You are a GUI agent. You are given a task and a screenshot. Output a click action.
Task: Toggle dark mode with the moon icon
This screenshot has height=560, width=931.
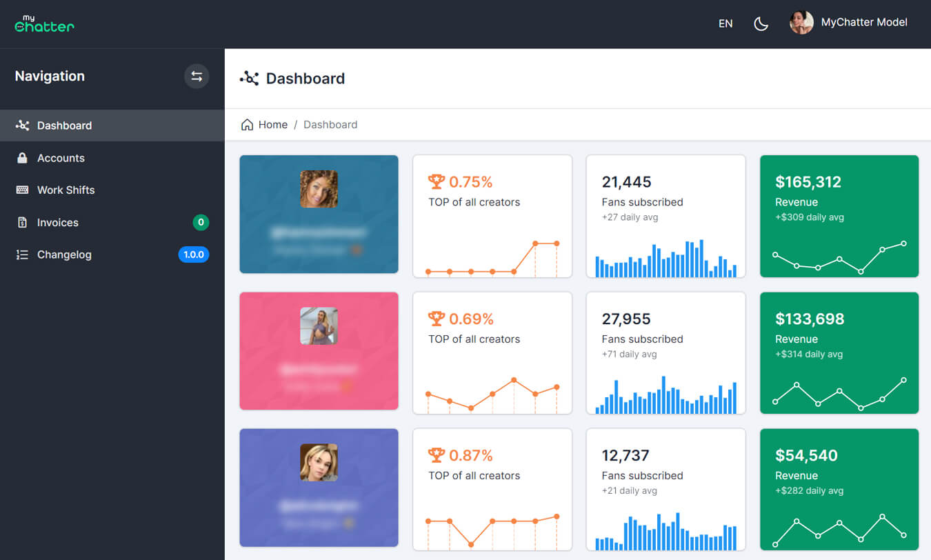click(x=761, y=24)
